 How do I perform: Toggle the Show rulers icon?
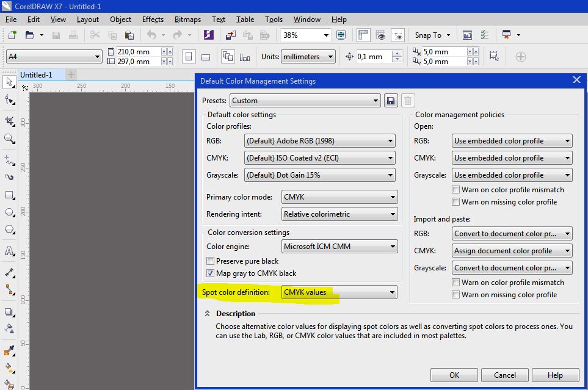coord(363,35)
